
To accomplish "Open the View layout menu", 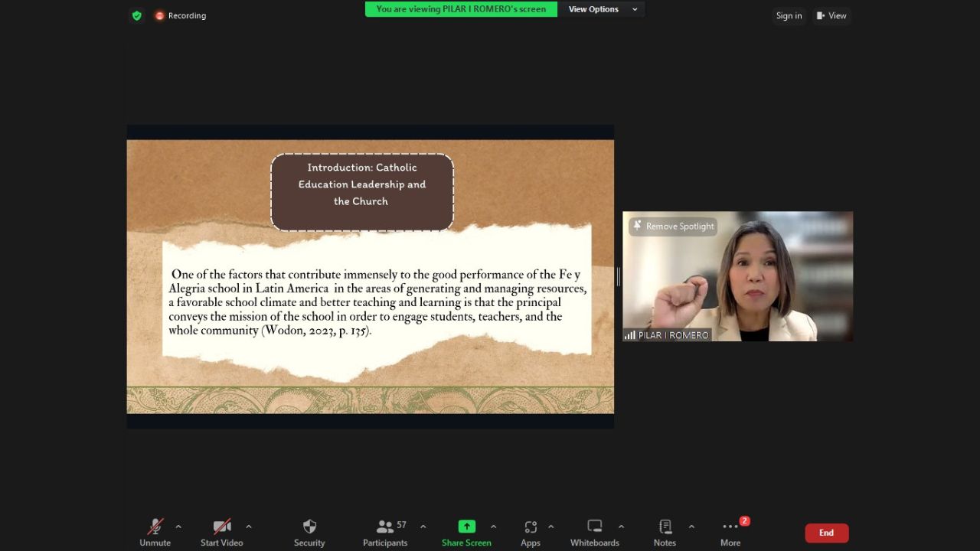I will pos(831,15).
